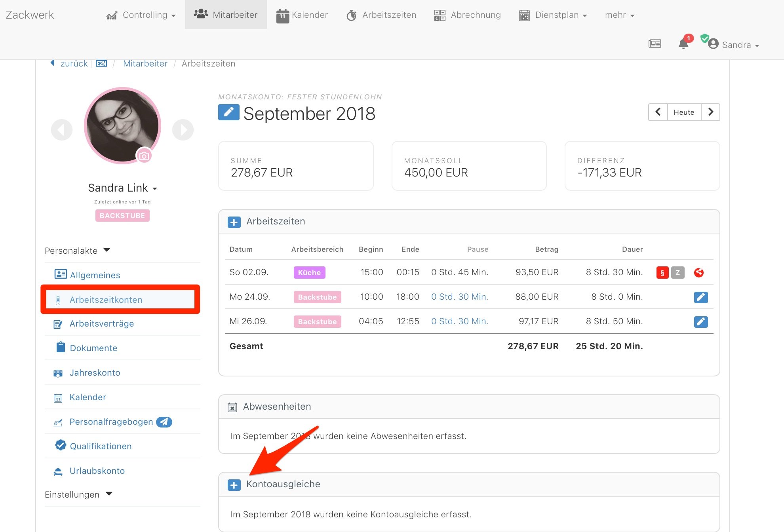The width and height of the screenshot is (784, 532).
Task: Go to Kalender in top navigation
Action: pyautogui.click(x=302, y=15)
